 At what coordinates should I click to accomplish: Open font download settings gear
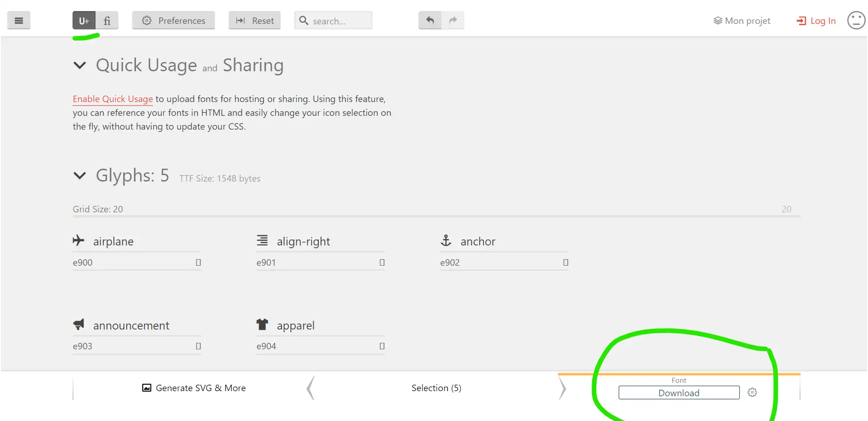752,393
